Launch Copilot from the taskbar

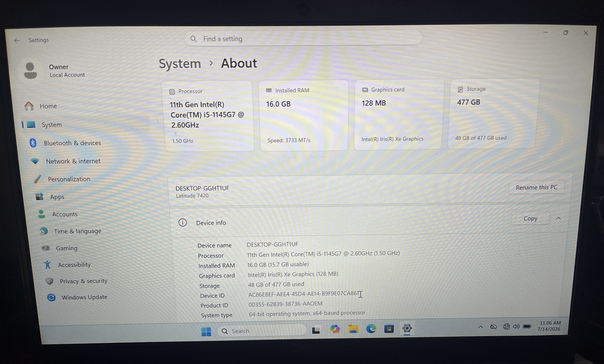tap(335, 329)
